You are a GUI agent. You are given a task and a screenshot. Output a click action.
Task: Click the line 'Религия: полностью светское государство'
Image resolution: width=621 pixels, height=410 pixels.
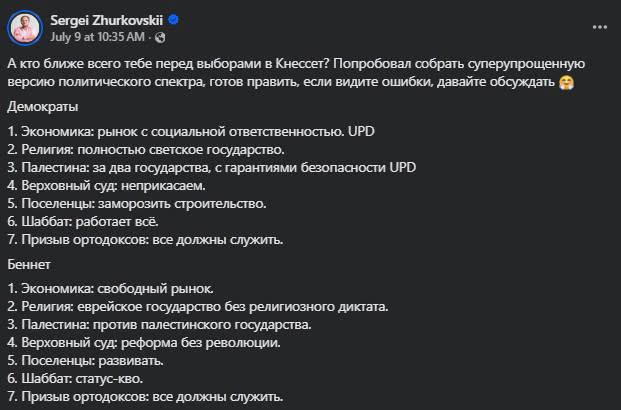click(x=146, y=150)
